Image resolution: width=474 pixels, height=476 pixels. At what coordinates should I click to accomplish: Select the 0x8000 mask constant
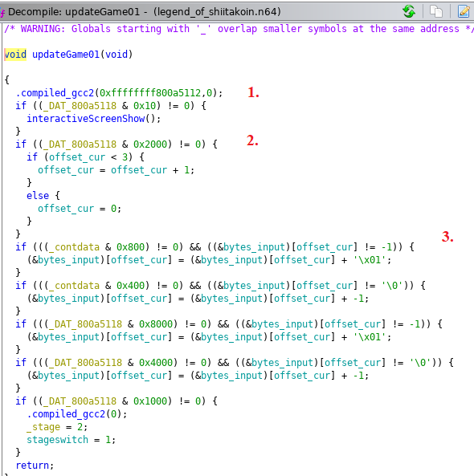point(156,324)
